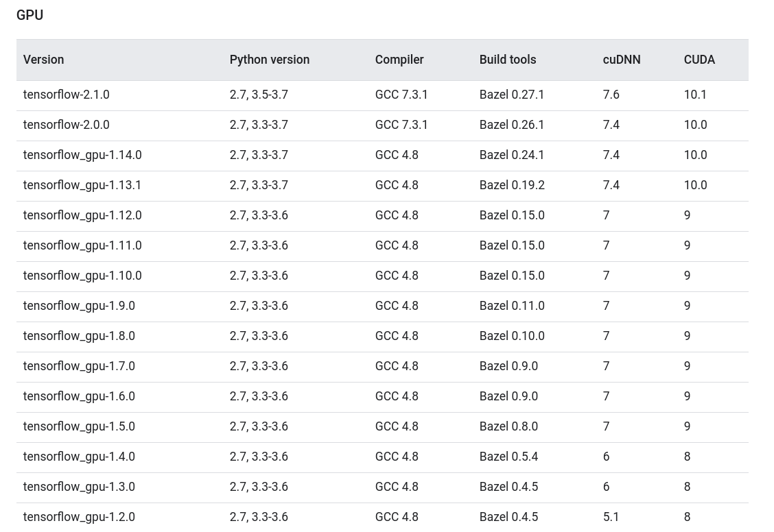Select the tensorflow_gpu-1.5.0 cell

point(79,426)
